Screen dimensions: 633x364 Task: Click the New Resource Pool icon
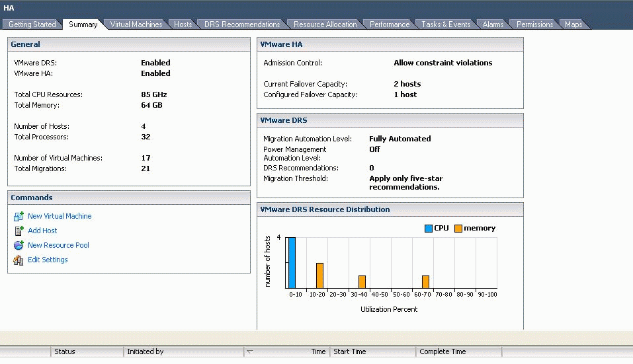pos(19,245)
